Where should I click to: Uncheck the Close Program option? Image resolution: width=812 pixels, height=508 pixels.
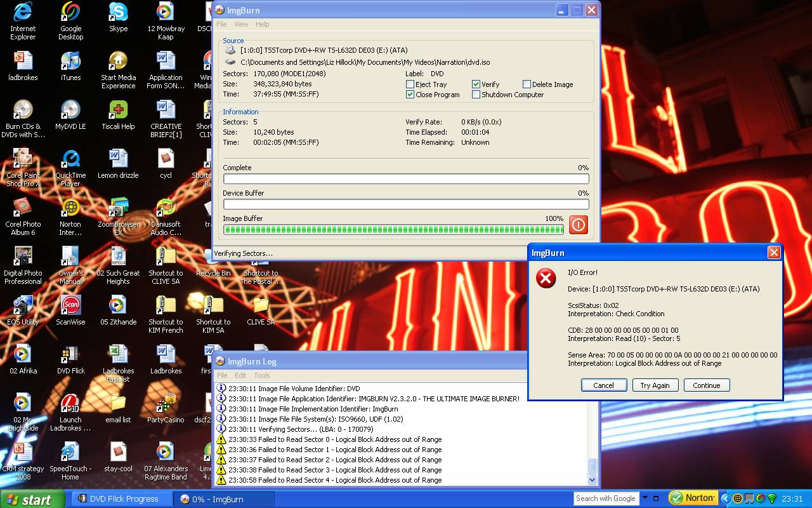point(410,95)
